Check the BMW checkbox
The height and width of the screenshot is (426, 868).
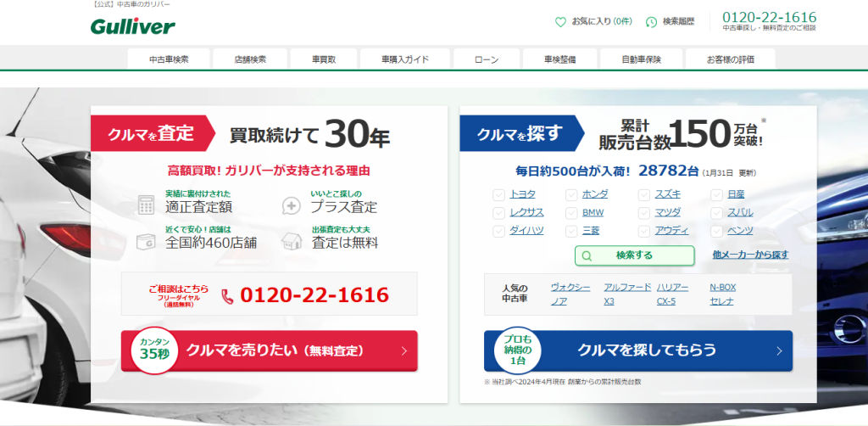tap(571, 213)
